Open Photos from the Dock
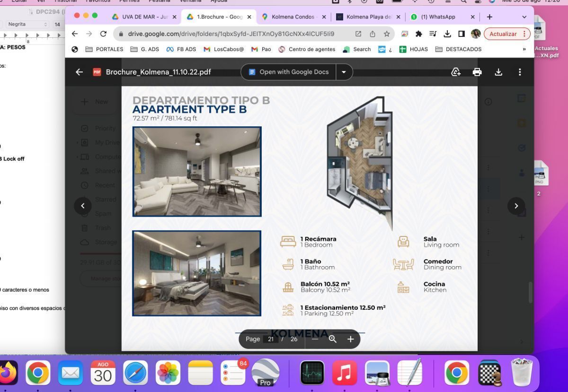 [168, 373]
